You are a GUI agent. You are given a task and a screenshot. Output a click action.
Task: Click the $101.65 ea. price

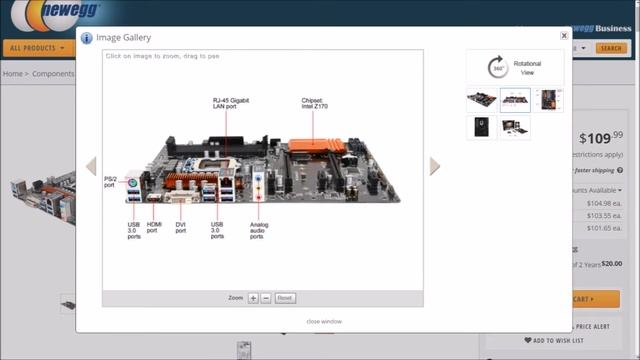pyautogui.click(x=604, y=228)
